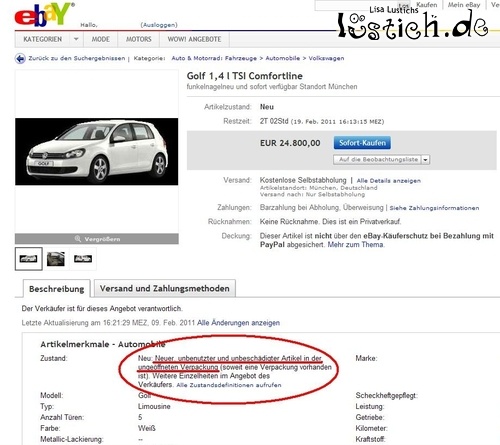Select the Beschreibung tab
Viewport: 500px width, 445px height.
click(57, 289)
